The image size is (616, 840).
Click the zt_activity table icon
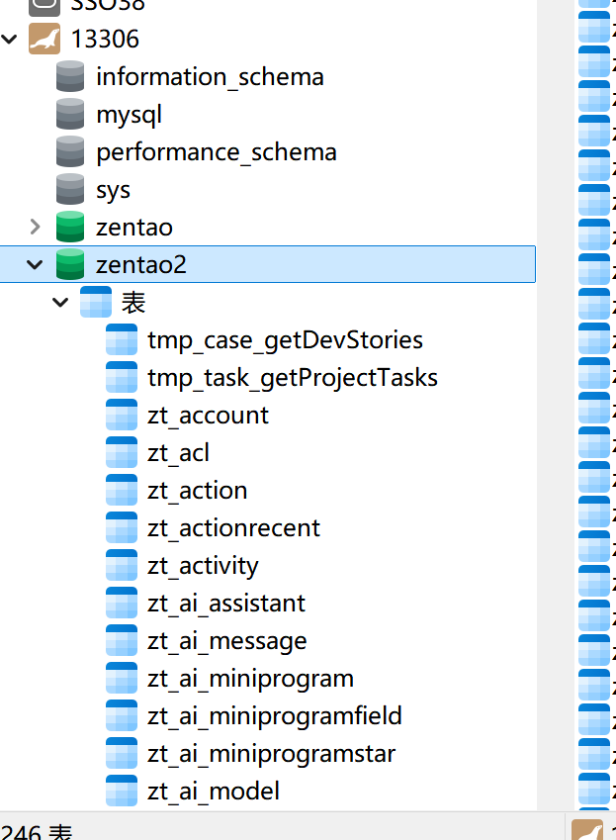tap(122, 565)
